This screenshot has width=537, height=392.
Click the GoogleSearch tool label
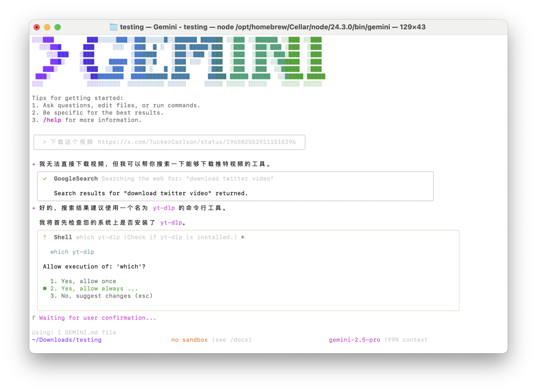pos(76,178)
